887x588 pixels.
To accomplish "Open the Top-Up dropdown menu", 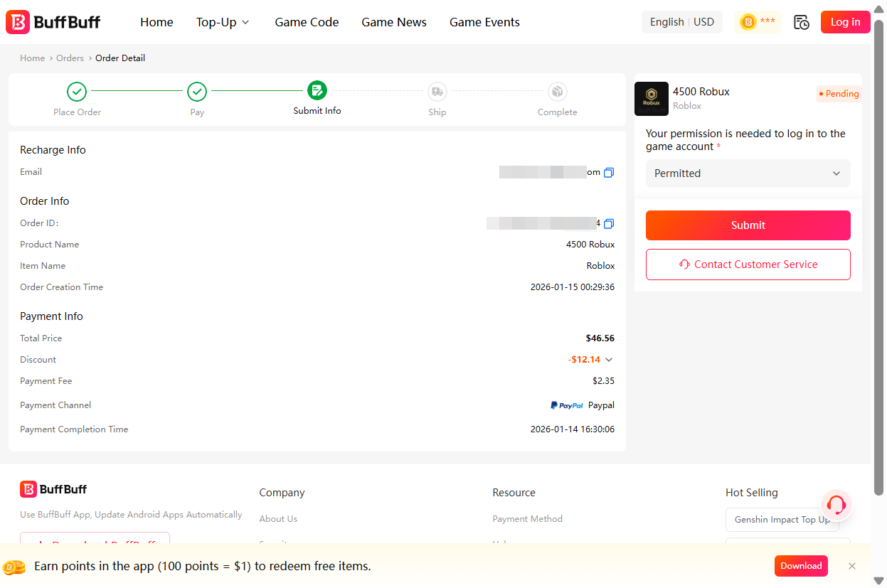I will (223, 22).
